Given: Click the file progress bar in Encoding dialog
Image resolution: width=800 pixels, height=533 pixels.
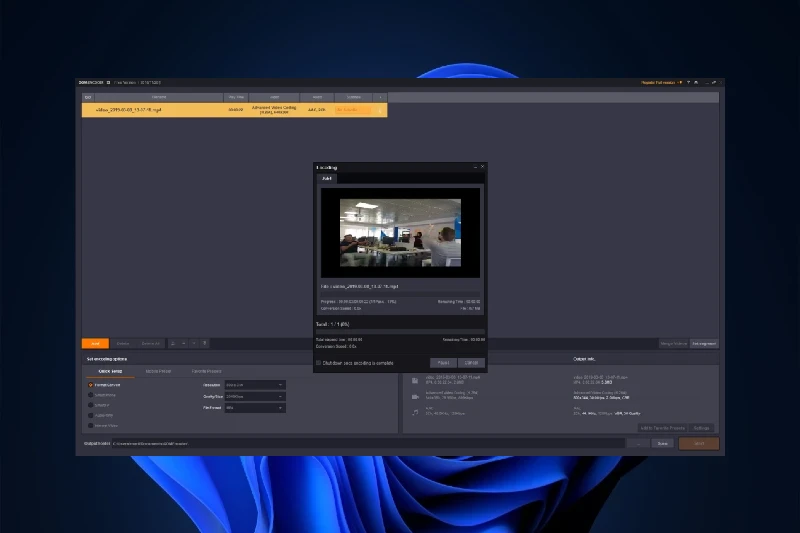Looking at the screenshot, I should (x=400, y=294).
